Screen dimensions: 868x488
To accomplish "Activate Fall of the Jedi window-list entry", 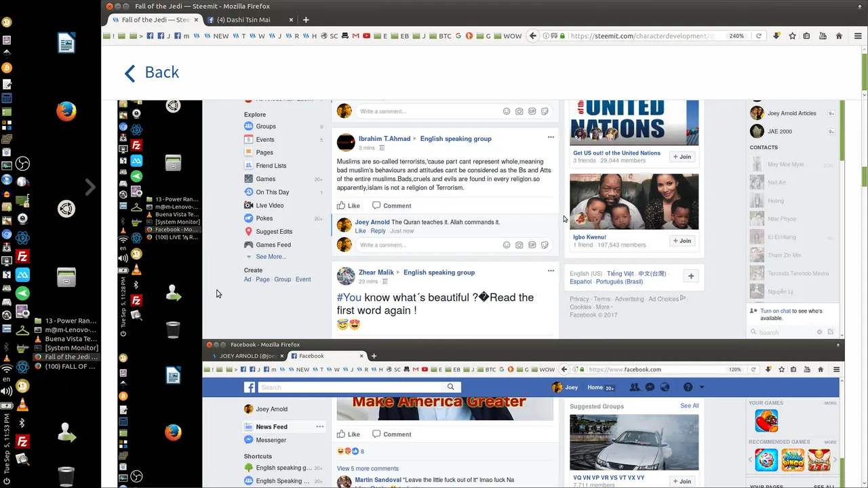I will (66, 357).
